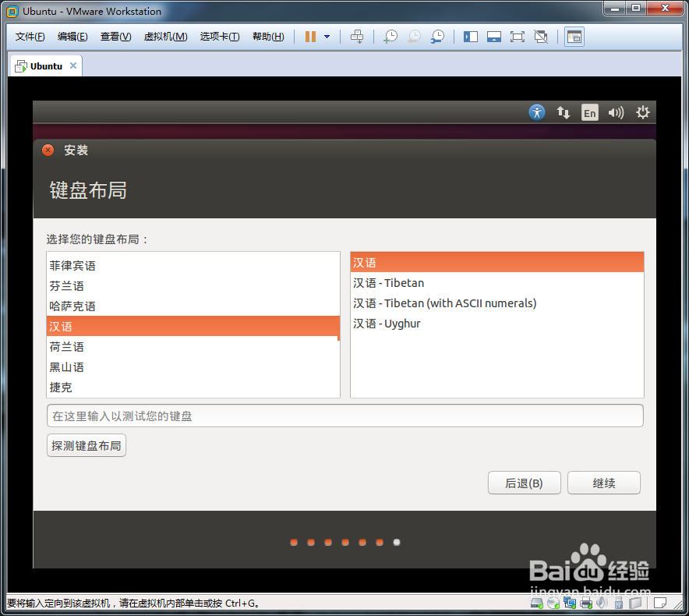Select 汉语 - Tibetan (with ASCII numerals)
Viewport: 689px width, 616px height.
pyautogui.click(x=497, y=303)
